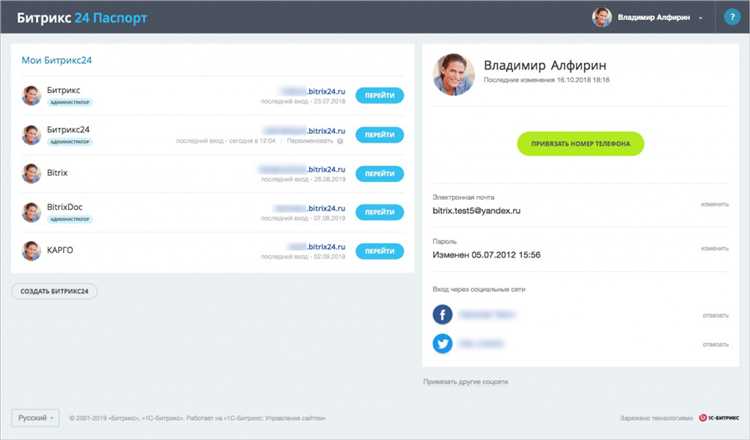Click the Bitrix portal name

(57, 173)
